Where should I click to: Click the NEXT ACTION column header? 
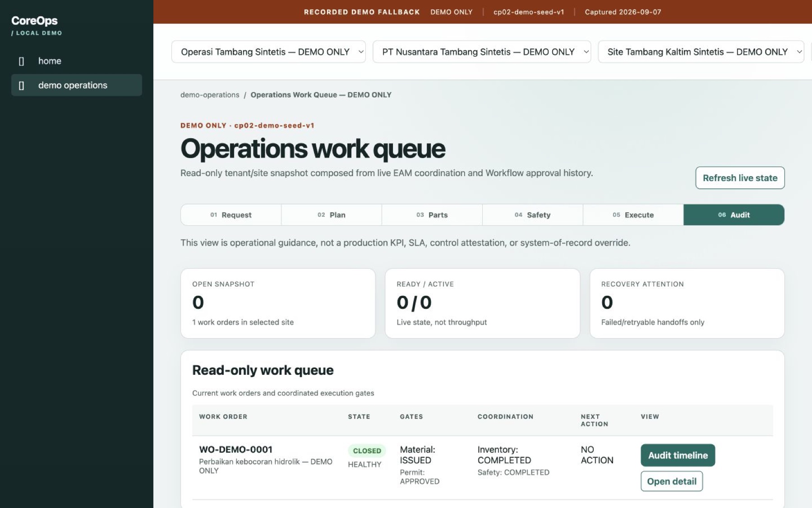[x=595, y=420]
